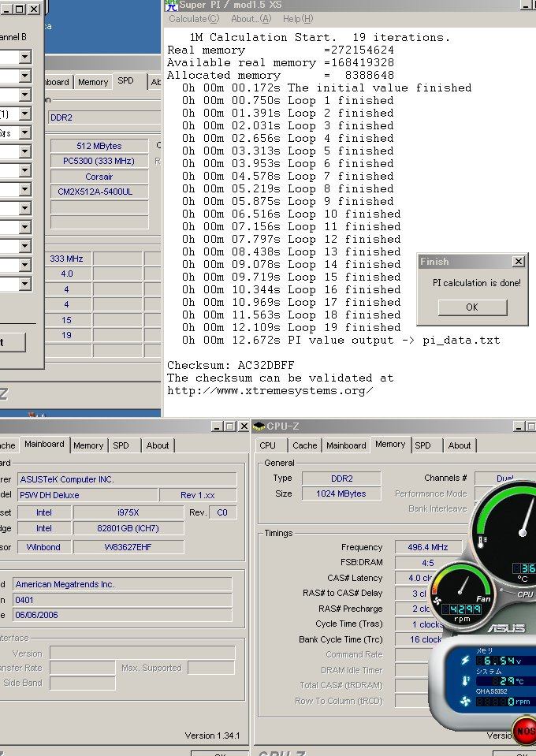The image size is (536, 756).
Task: Click the red NOS button on ASUS gadget
Action: click(526, 731)
